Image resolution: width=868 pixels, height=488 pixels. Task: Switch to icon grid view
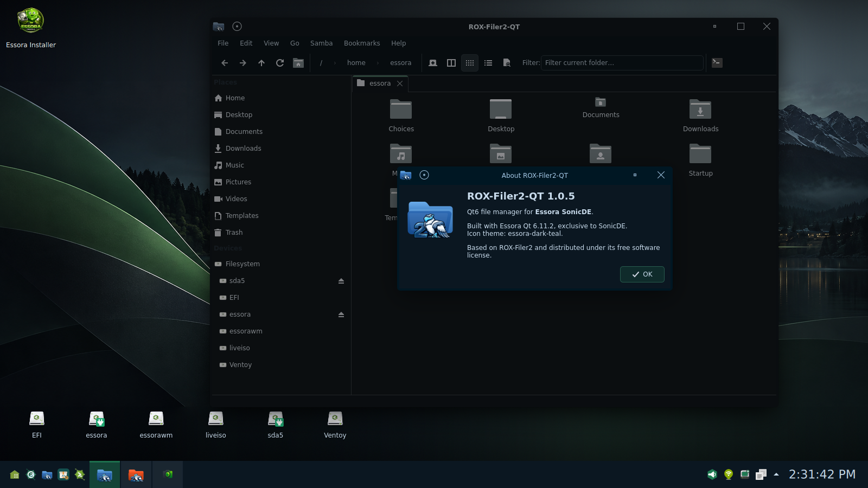pyautogui.click(x=470, y=63)
